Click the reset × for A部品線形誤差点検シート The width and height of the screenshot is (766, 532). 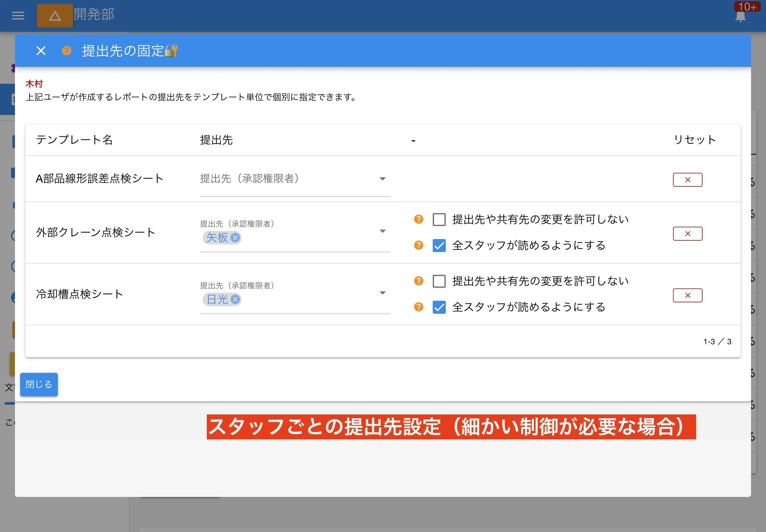687,180
